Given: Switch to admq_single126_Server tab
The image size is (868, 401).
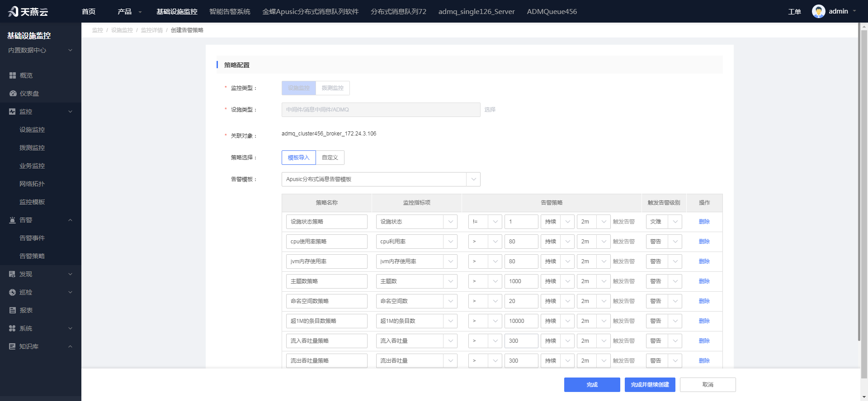Looking at the screenshot, I should coord(476,11).
